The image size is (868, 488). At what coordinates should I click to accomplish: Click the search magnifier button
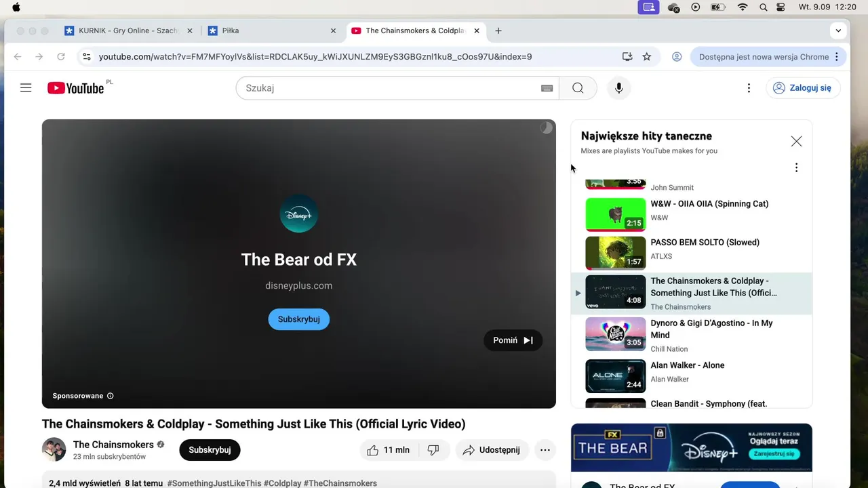click(578, 88)
